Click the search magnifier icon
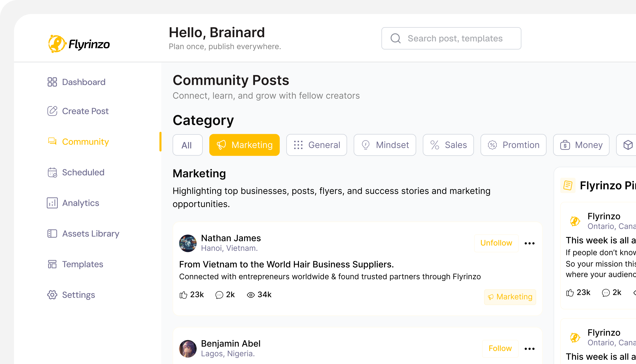This screenshot has width=636, height=364. [396, 38]
